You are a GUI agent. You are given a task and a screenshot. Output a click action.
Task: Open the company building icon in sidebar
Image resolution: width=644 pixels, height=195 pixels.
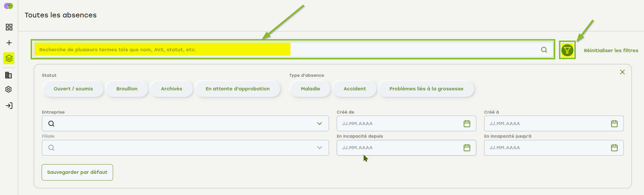9,75
